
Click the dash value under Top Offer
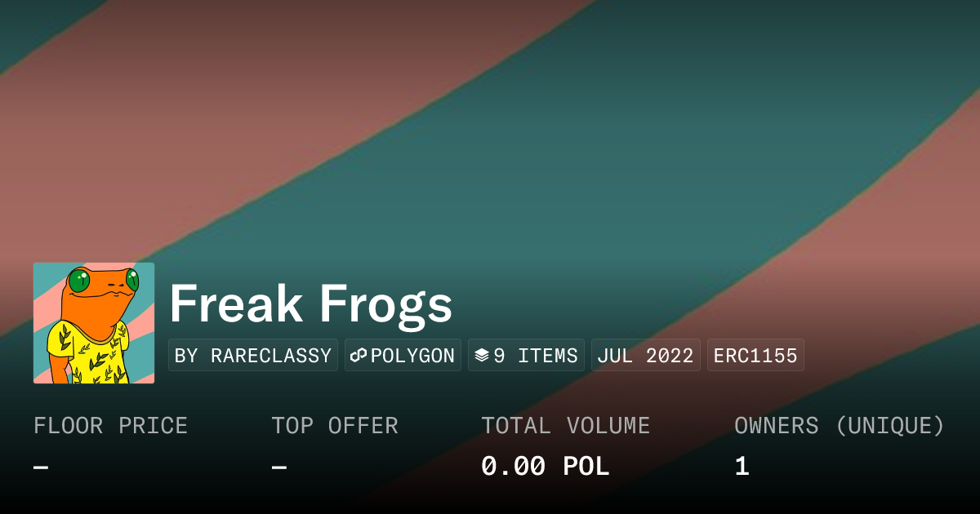pyautogui.click(x=279, y=467)
